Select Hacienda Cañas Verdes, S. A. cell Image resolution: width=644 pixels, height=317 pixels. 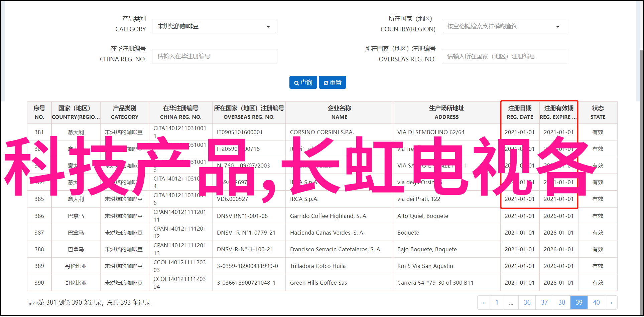340,233
